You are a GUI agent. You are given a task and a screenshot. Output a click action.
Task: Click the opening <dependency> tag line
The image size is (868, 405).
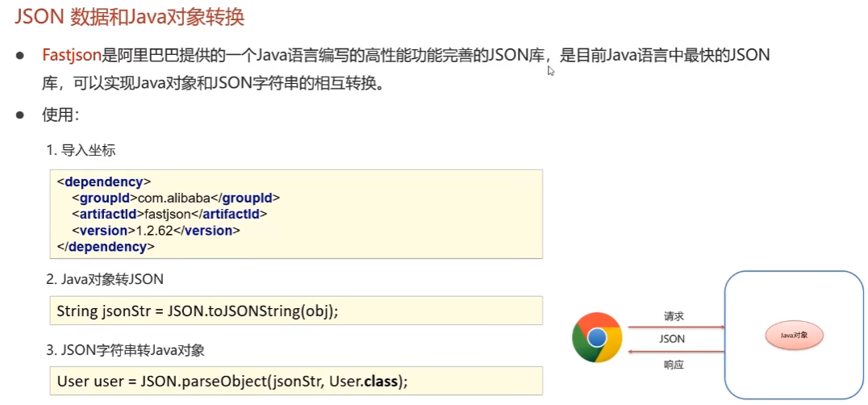tap(103, 182)
